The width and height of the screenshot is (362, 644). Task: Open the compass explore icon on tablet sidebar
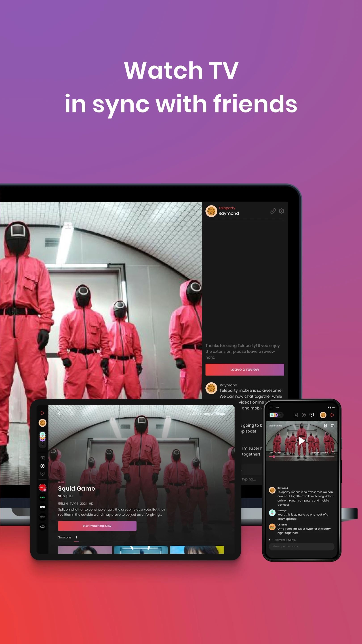pos(42,466)
